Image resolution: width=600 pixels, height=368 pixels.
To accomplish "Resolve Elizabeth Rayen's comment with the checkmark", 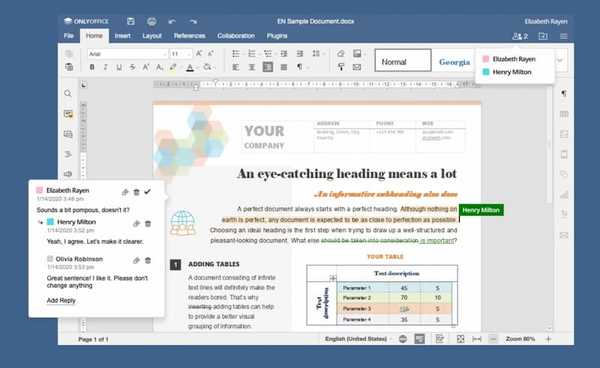I will point(147,192).
